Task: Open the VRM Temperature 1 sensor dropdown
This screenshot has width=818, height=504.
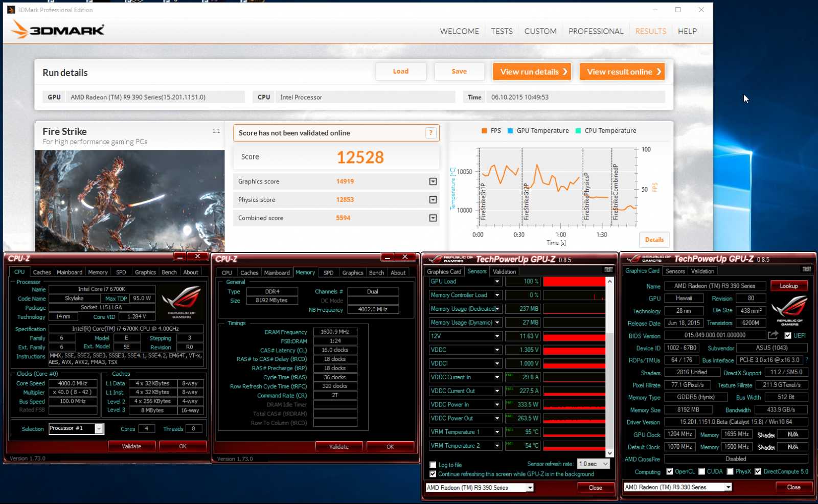Action: pos(497,432)
